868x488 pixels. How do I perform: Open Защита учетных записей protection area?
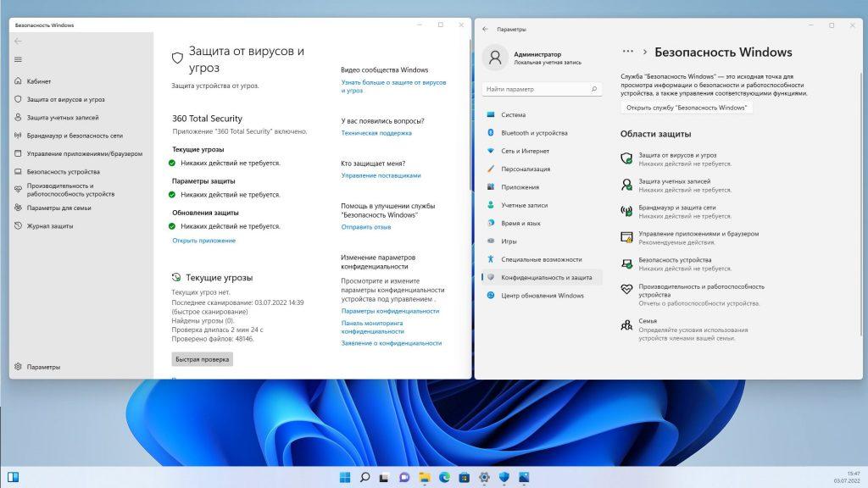[676, 186]
